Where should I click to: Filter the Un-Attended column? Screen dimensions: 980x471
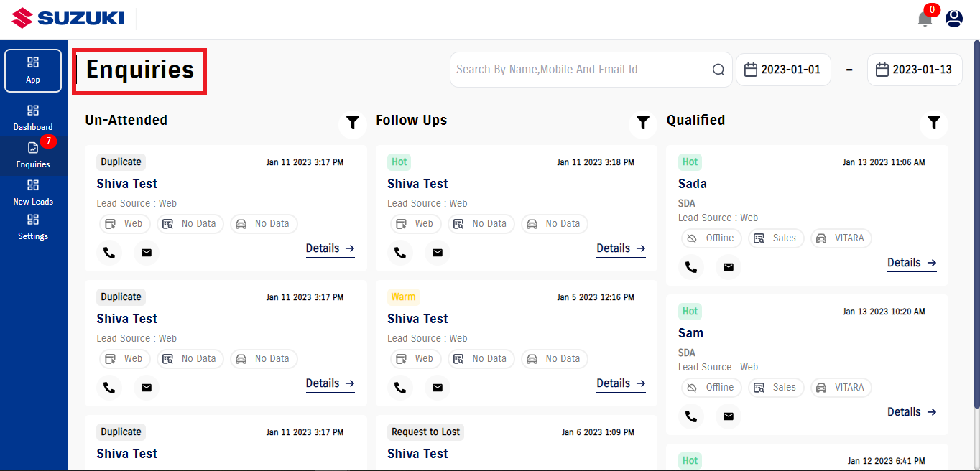353,123
